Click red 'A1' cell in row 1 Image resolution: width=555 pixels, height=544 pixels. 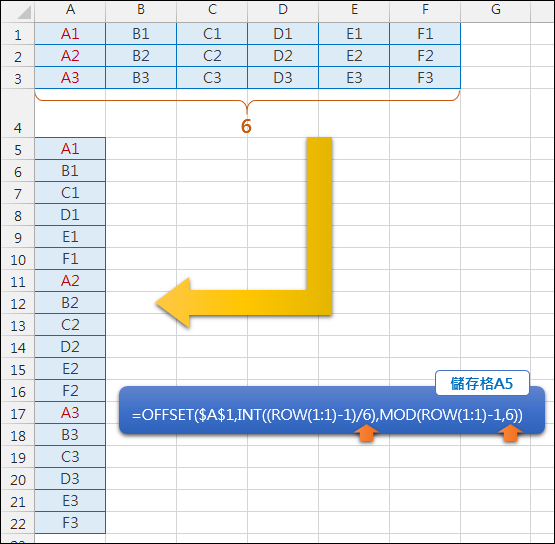point(70,34)
